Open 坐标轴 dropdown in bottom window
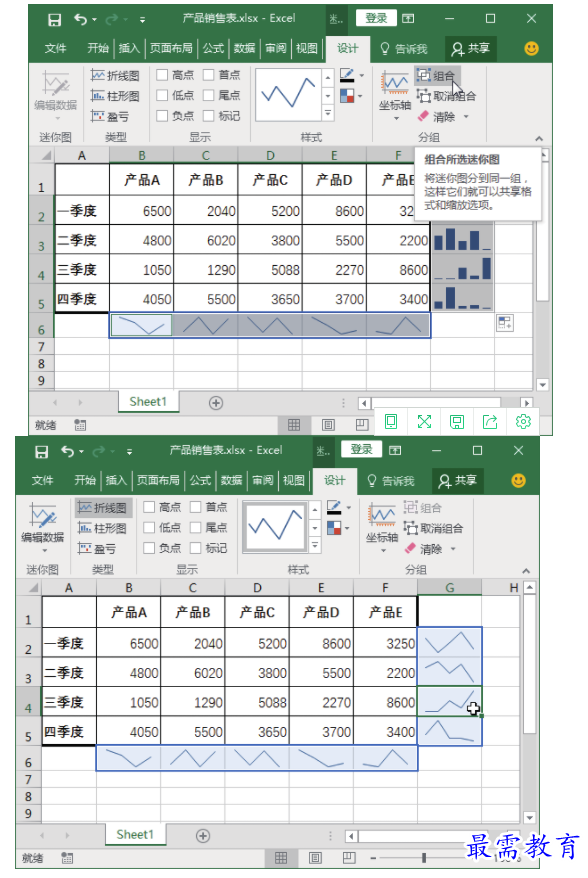Viewport: 588px width, 878px height. [x=383, y=551]
